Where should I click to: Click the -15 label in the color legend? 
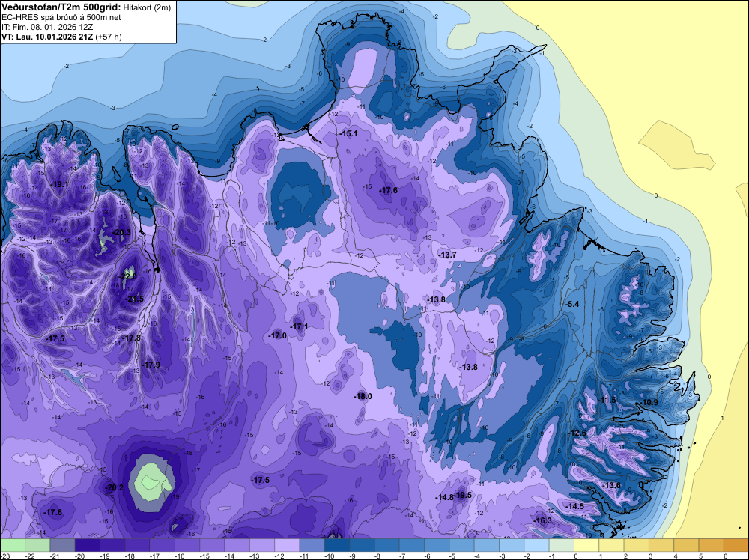[x=205, y=556]
